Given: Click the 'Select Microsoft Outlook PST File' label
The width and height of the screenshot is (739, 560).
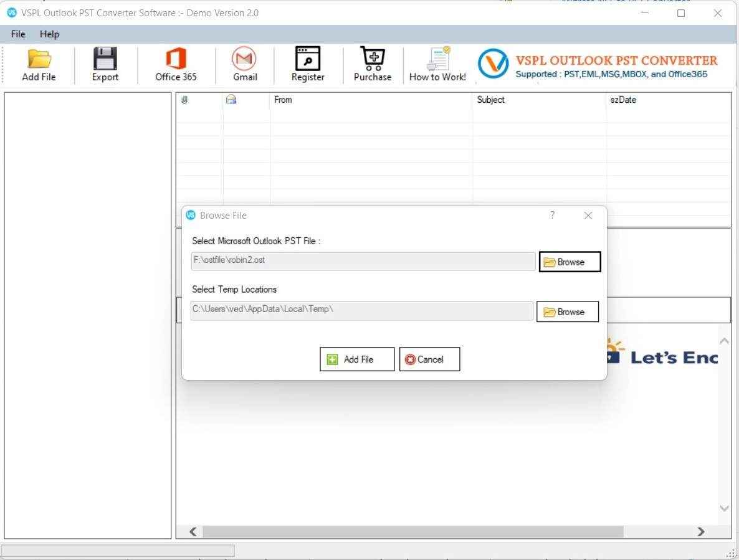Looking at the screenshot, I should [x=256, y=241].
